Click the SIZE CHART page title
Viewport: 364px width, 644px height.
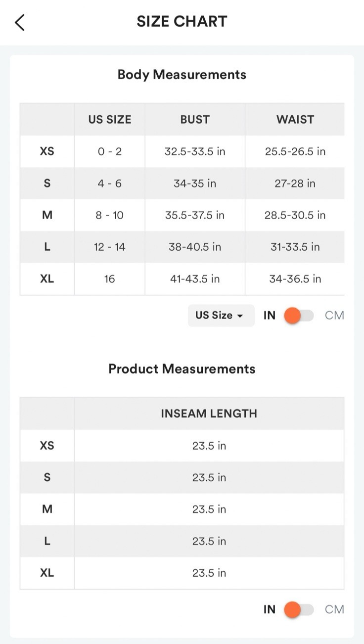point(182,22)
